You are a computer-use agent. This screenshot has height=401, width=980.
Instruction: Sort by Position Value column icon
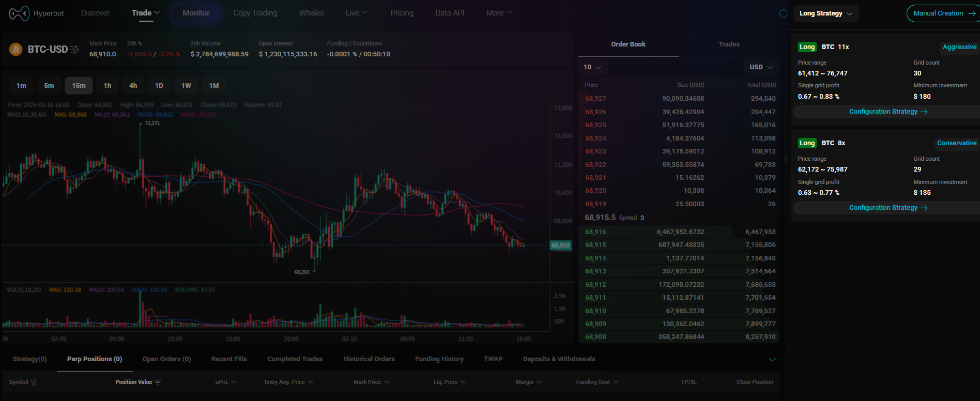coord(158,382)
